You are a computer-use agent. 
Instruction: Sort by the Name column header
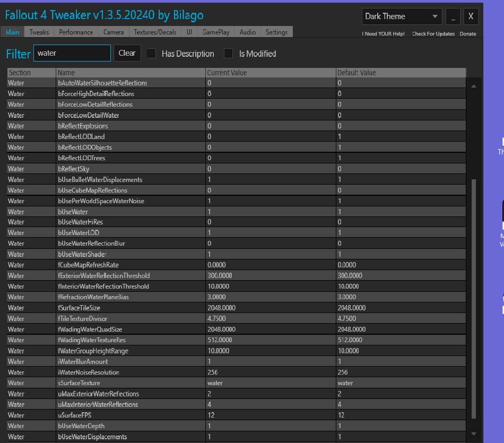tap(131, 73)
